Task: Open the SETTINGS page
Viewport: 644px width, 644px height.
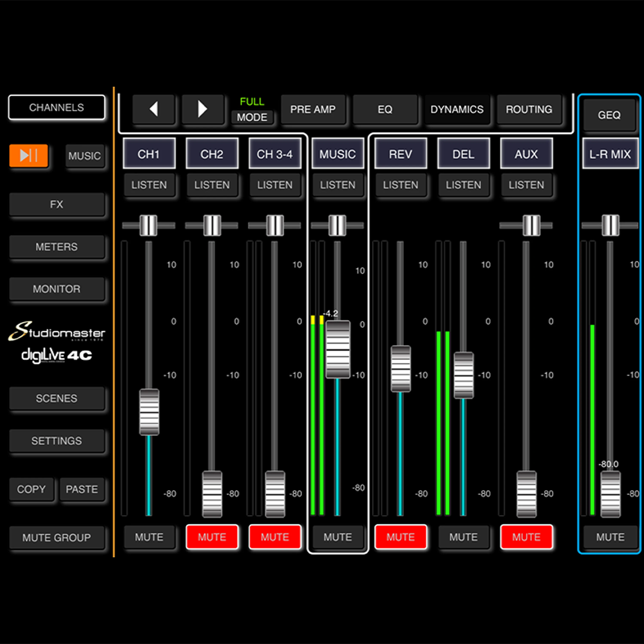Action: pos(56,440)
